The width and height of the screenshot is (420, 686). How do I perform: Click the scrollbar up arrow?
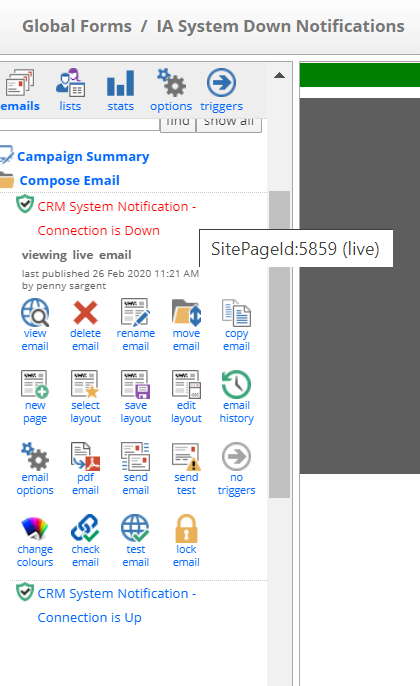(x=280, y=75)
